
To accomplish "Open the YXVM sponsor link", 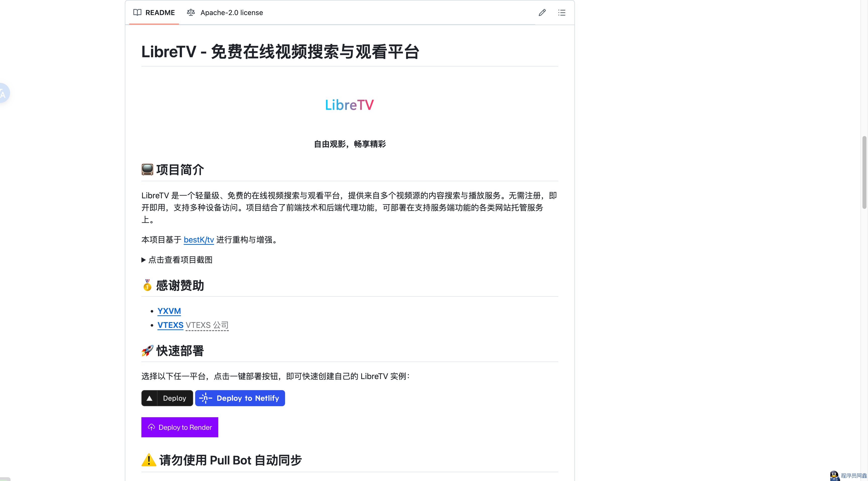I will coord(169,311).
